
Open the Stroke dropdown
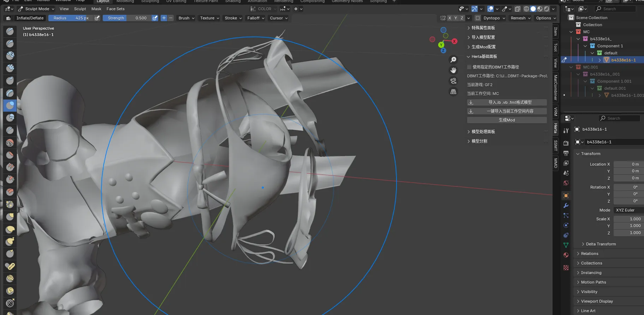[233, 18]
